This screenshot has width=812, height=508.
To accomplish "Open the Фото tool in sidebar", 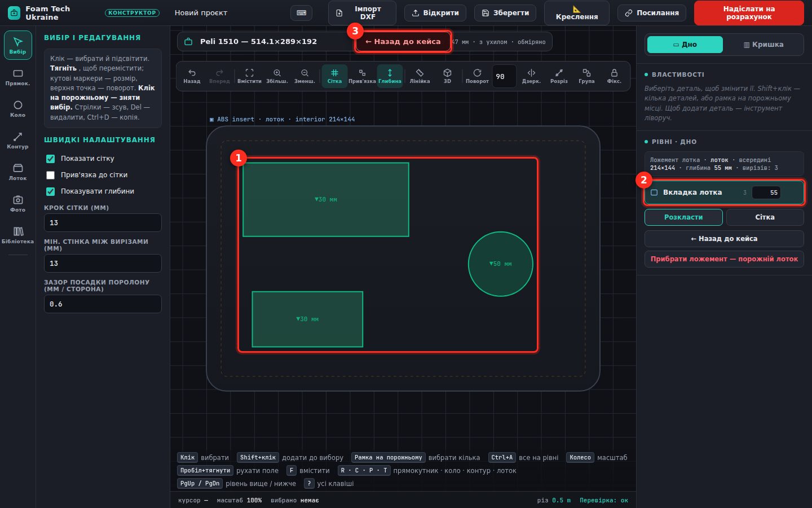I will point(17,204).
